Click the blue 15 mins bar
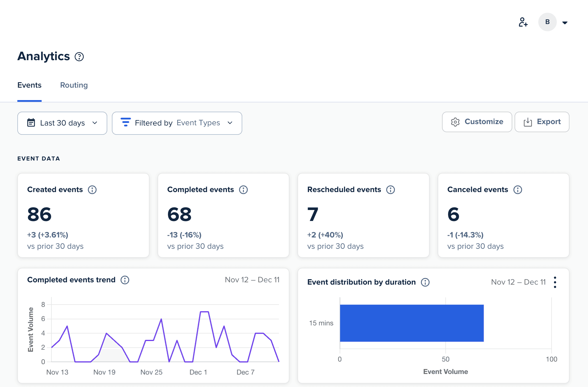Screen dimensions: 588x387 tap(411, 323)
